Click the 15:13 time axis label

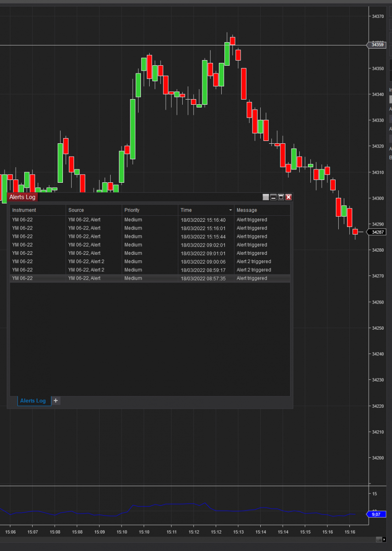coord(238,532)
